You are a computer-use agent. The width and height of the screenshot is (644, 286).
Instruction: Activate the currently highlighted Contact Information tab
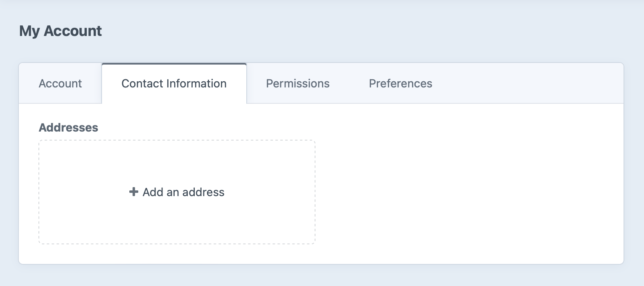coord(173,83)
